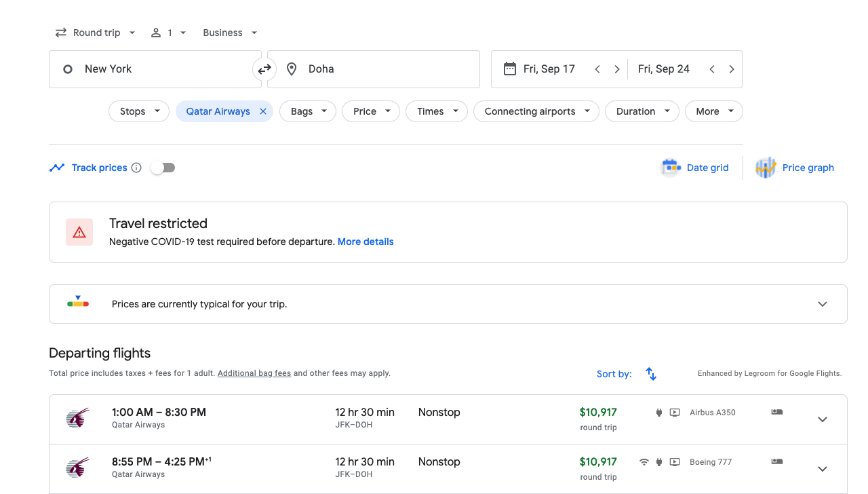
Task: Open the Duration filter dropdown
Action: [x=642, y=111]
